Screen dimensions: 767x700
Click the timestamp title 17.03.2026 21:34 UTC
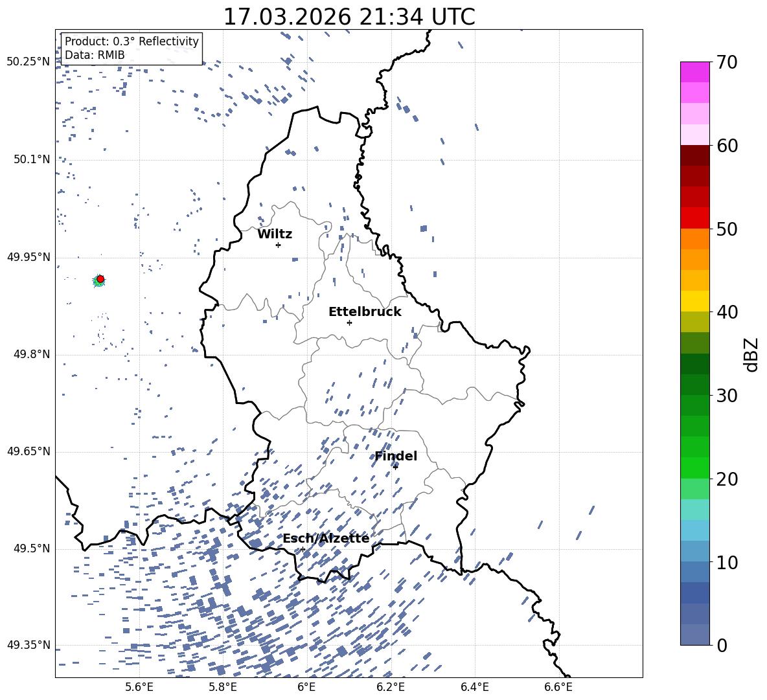pos(349,17)
